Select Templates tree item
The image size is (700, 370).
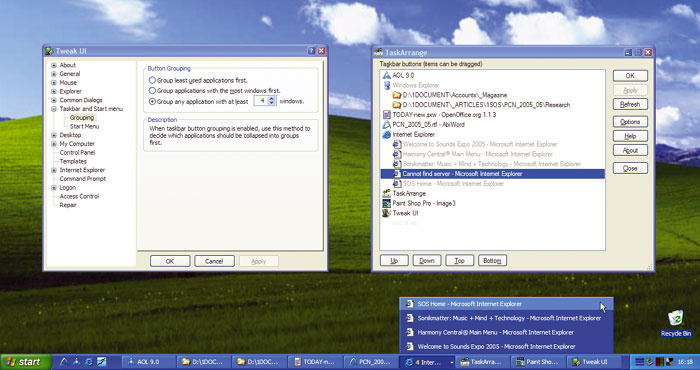pos(73,162)
